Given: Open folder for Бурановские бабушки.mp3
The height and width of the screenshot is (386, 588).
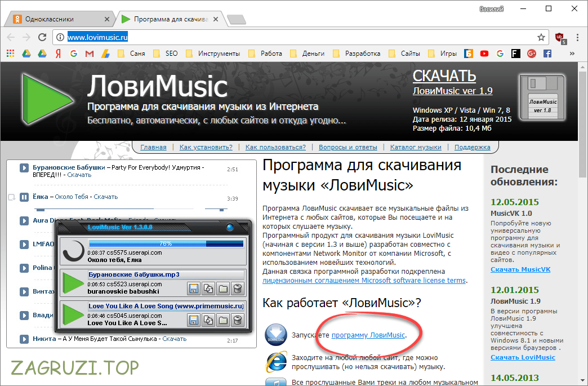Looking at the screenshot, I should [x=223, y=289].
